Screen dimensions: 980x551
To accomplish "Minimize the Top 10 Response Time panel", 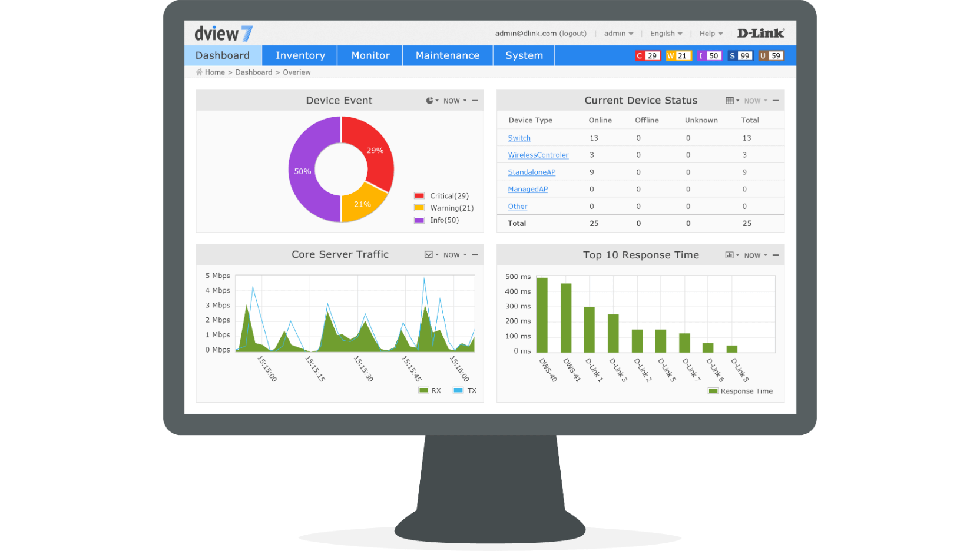I will tap(776, 255).
